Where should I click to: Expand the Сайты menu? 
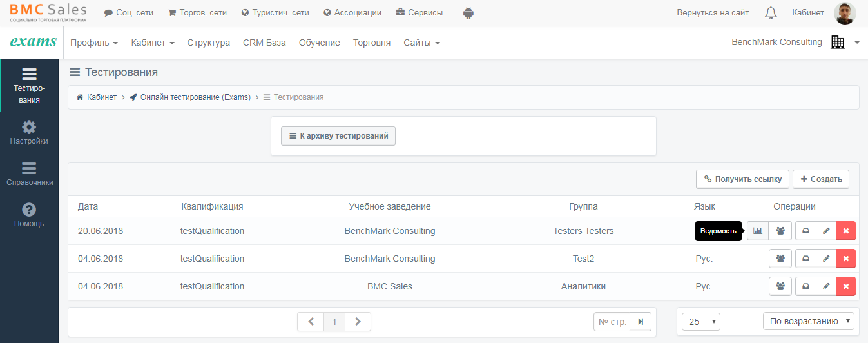[421, 43]
